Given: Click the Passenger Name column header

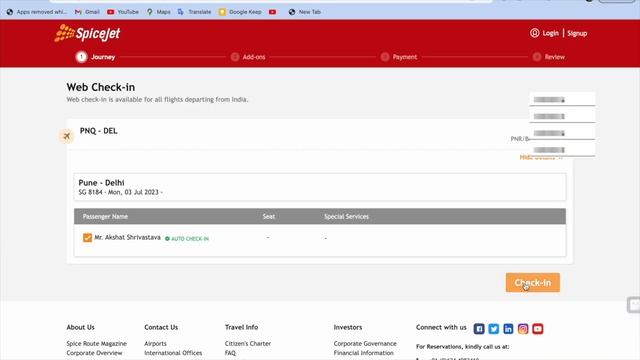Looking at the screenshot, I should [105, 216].
